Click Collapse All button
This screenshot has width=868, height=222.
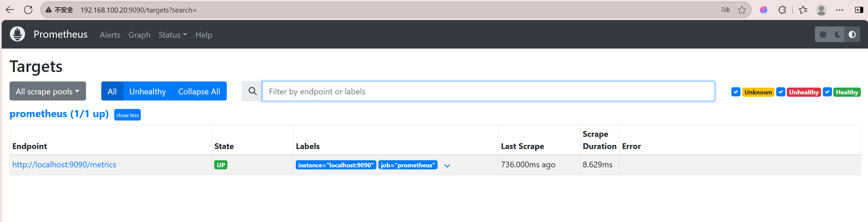(199, 91)
